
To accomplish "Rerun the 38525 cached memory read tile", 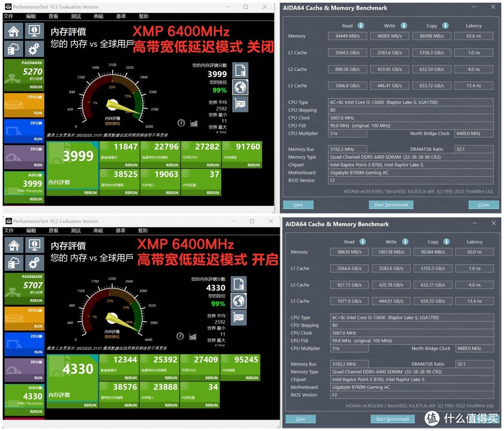I will (x=131, y=193).
